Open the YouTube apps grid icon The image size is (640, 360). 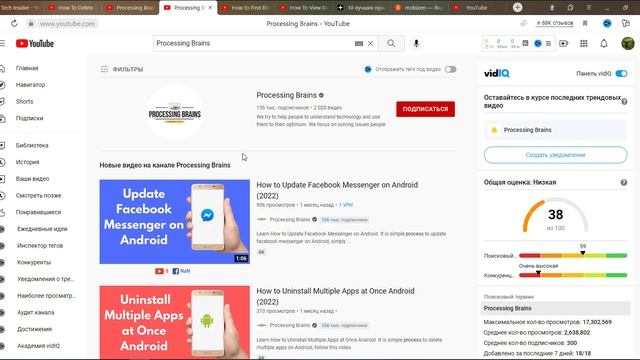(584, 43)
